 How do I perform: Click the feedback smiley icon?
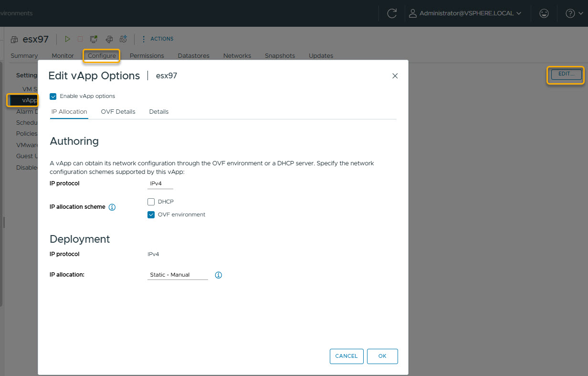544,13
